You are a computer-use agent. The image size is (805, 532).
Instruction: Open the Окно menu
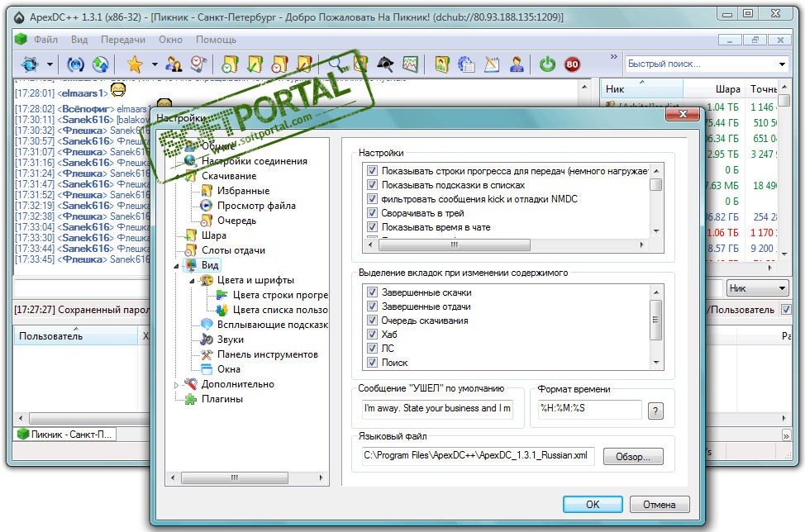[170, 40]
